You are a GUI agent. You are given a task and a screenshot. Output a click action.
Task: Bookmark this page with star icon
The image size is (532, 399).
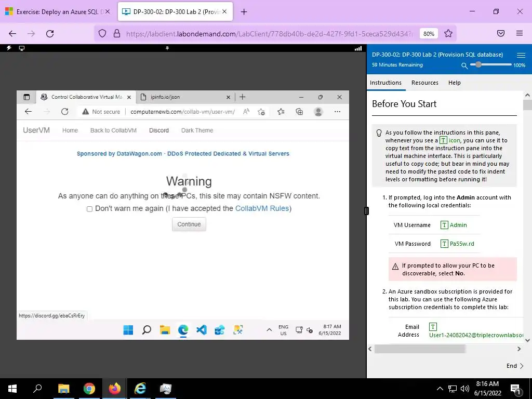(448, 33)
